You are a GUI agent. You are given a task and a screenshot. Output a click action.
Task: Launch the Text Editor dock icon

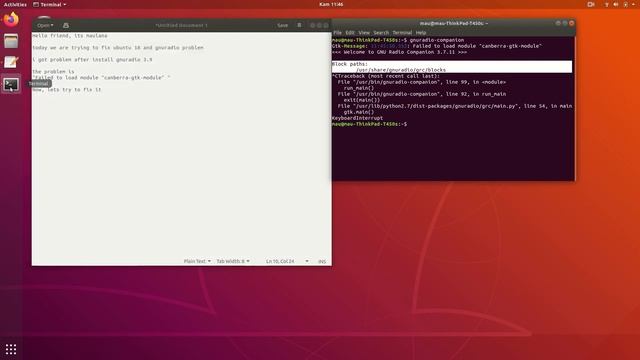pyautogui.click(x=11, y=62)
